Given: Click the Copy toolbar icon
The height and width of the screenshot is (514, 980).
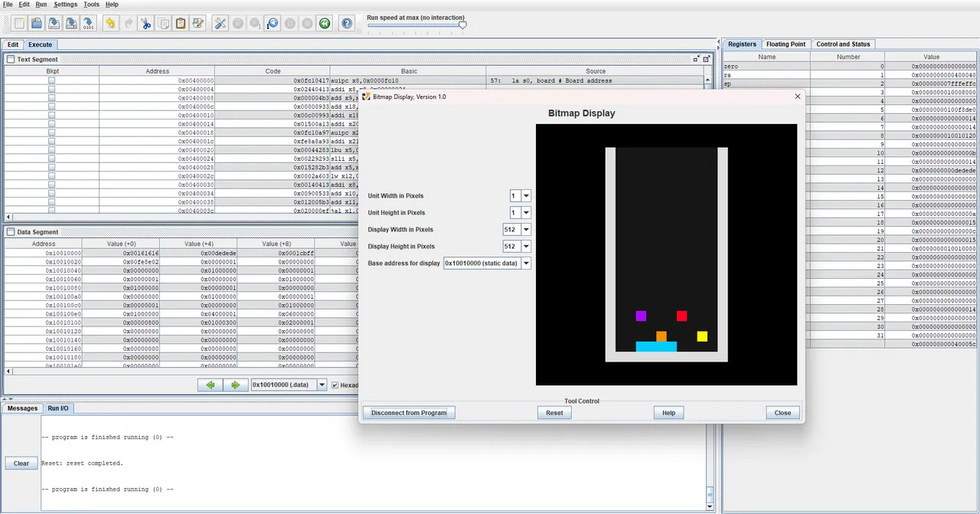Looking at the screenshot, I should pos(163,24).
